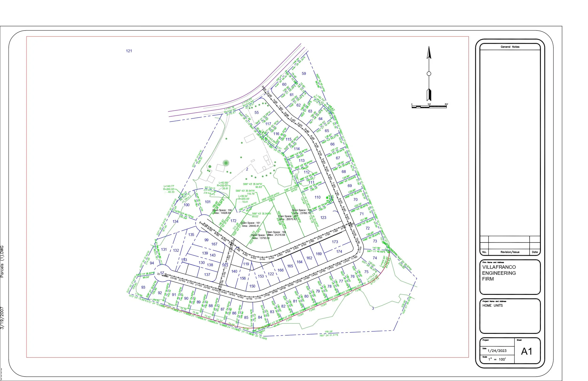This screenshot has width=588, height=381.
Task: Select the scale value "1" = 100'"
Action: 497,359
